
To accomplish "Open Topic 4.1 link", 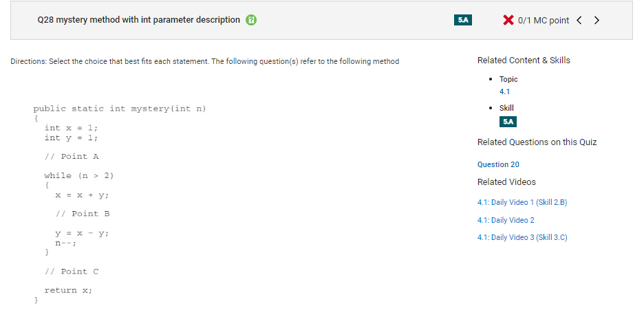I will pyautogui.click(x=504, y=91).
